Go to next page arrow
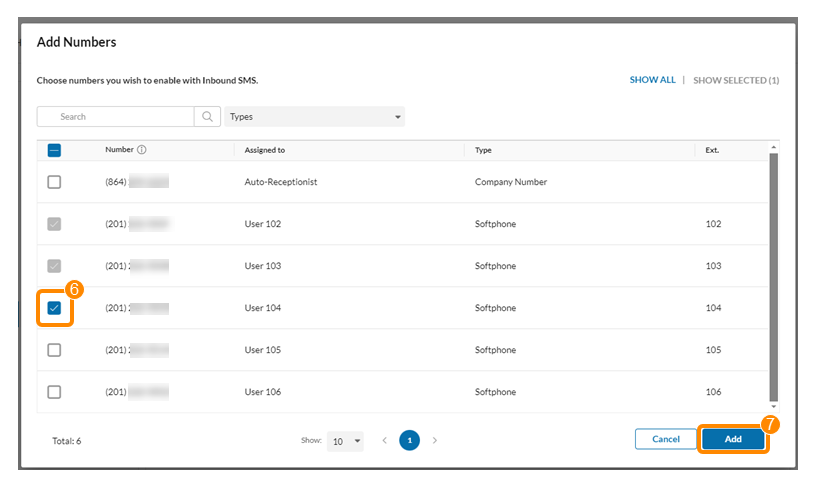Viewport: 814px width, 488px height. click(x=434, y=440)
